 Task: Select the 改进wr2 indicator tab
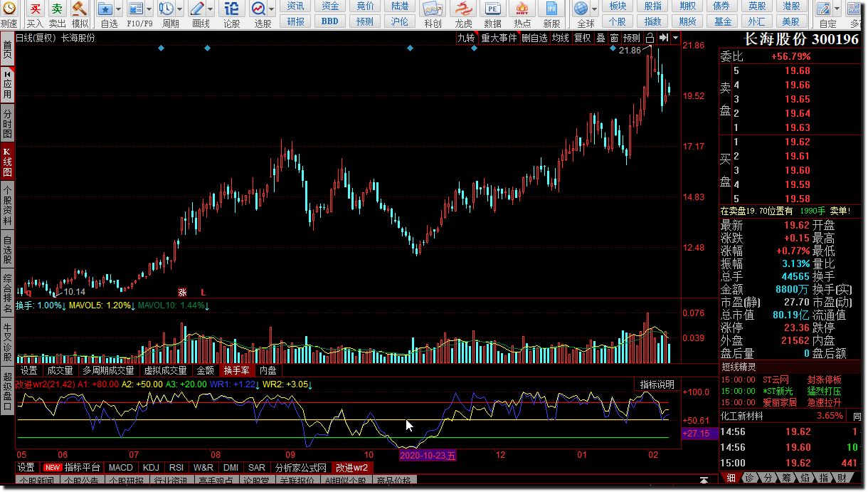(352, 468)
